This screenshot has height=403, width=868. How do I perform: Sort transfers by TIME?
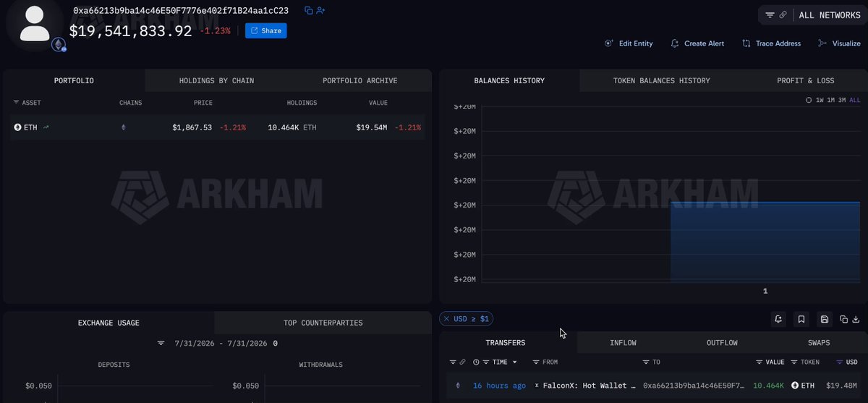point(500,362)
